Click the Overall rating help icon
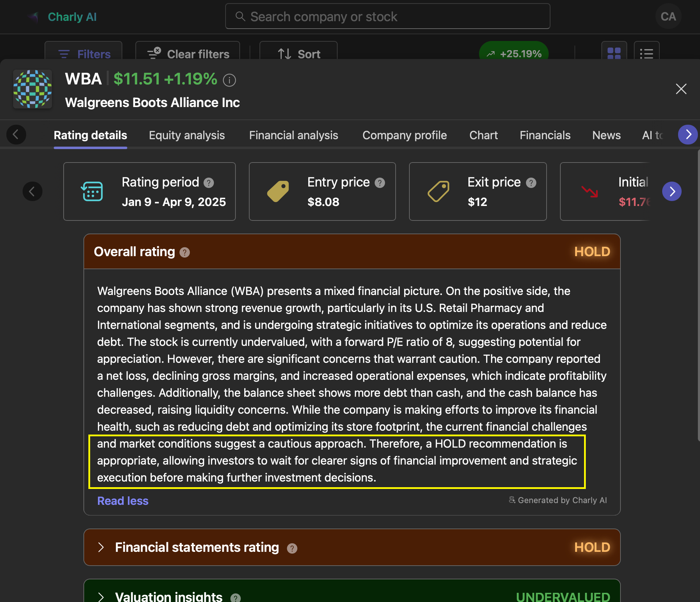The width and height of the screenshot is (700, 602). (185, 252)
